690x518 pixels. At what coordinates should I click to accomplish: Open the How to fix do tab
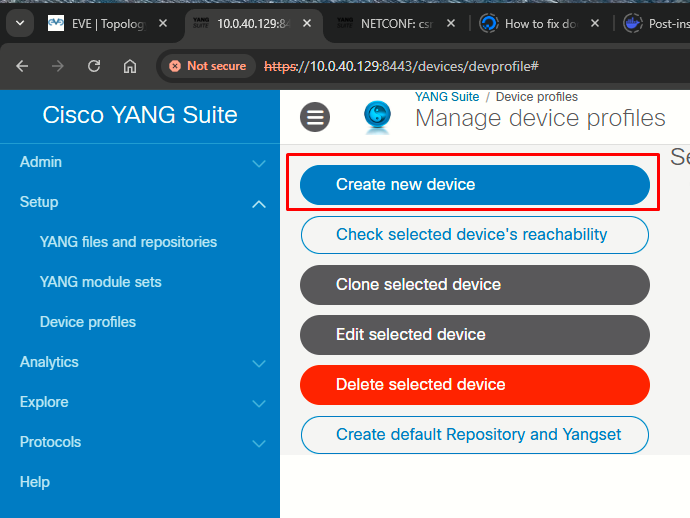(540, 24)
